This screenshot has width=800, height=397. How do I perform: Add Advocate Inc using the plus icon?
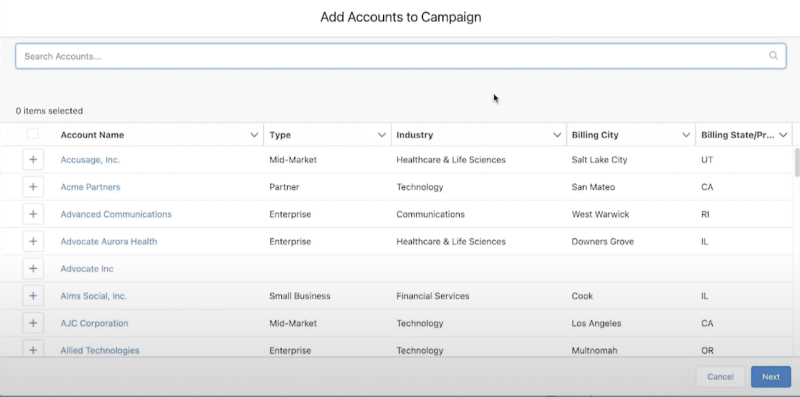pyautogui.click(x=33, y=268)
